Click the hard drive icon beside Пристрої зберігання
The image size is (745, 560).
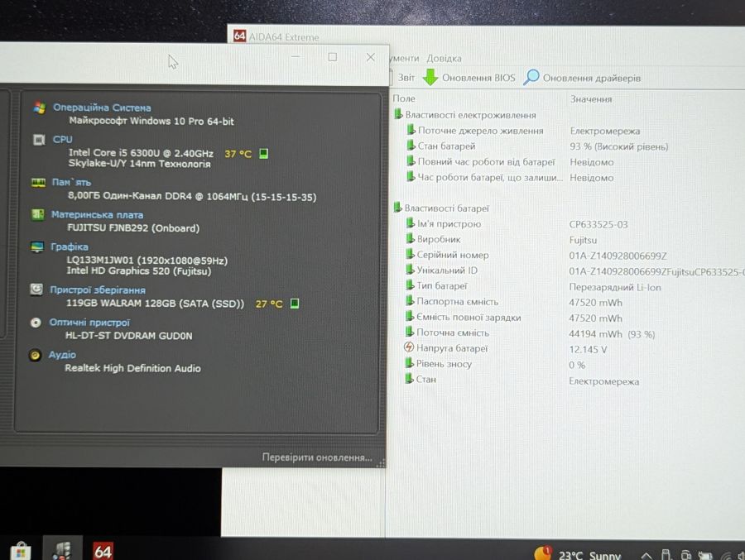pos(36,290)
